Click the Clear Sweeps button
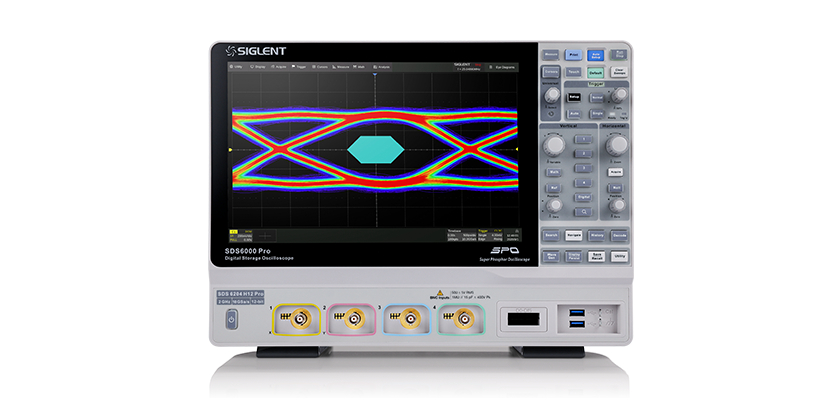839x398 pixels. pyautogui.click(x=619, y=72)
